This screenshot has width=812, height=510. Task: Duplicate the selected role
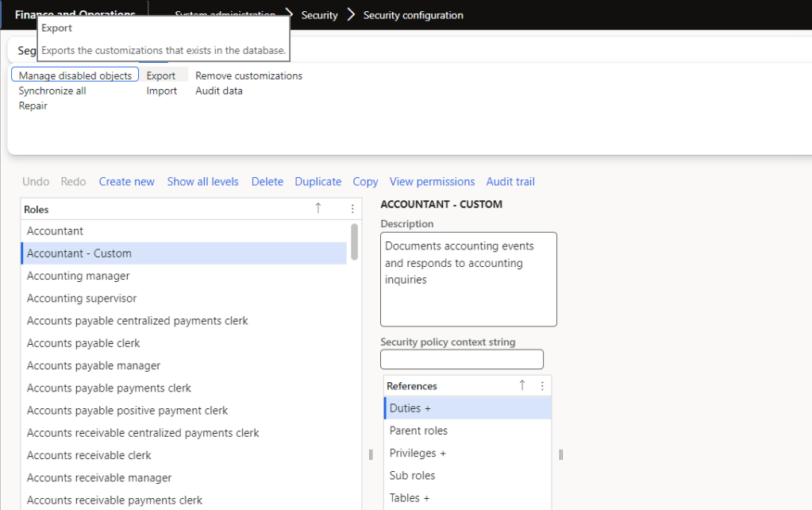coord(317,181)
